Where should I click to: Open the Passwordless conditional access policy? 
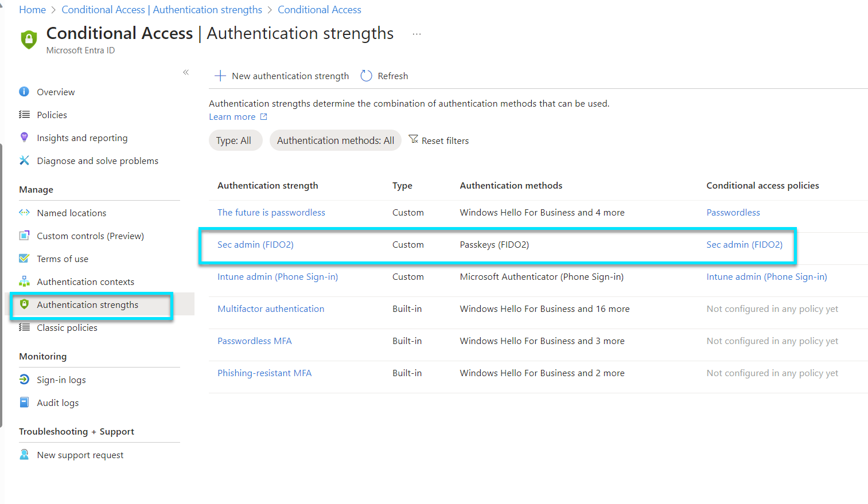[x=733, y=212]
